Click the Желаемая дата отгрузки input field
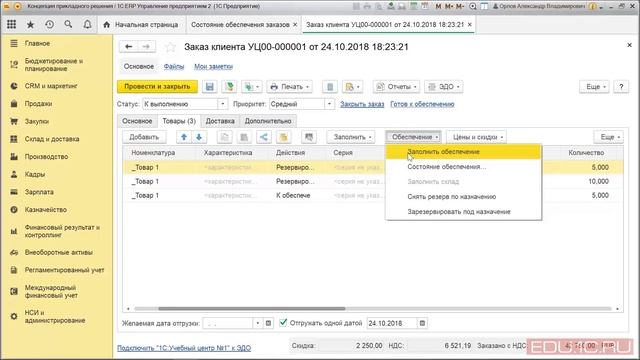The width and height of the screenshot is (640, 360). tap(229, 323)
